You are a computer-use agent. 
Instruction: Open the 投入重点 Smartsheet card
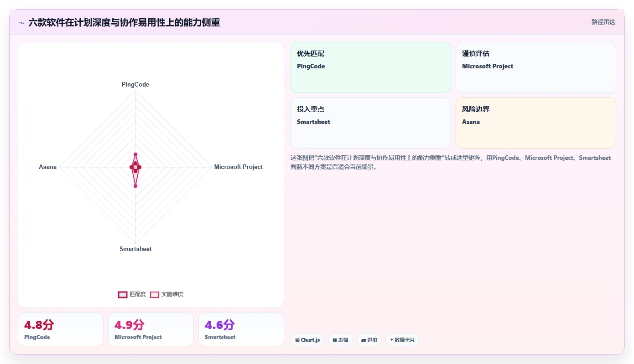coord(370,123)
